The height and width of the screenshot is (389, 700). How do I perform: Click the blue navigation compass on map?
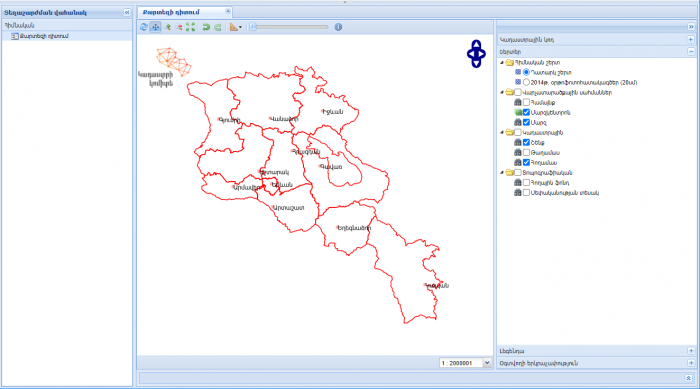coord(476,54)
